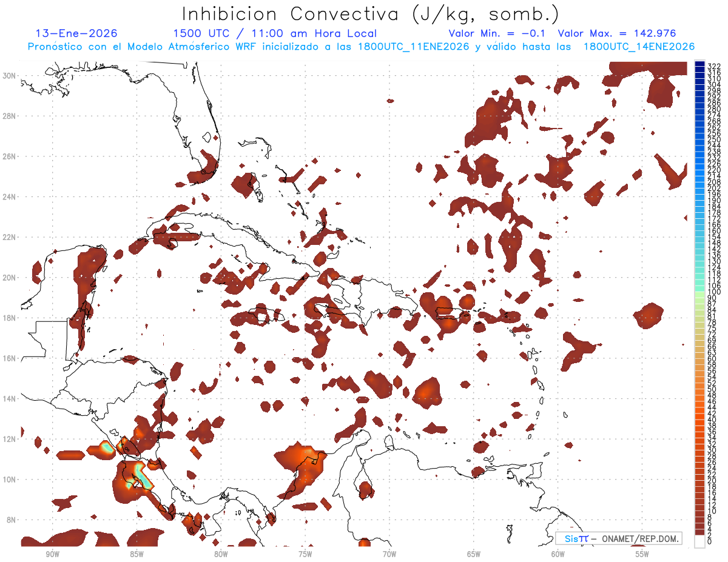Click the '100' color scale label

pos(713,292)
